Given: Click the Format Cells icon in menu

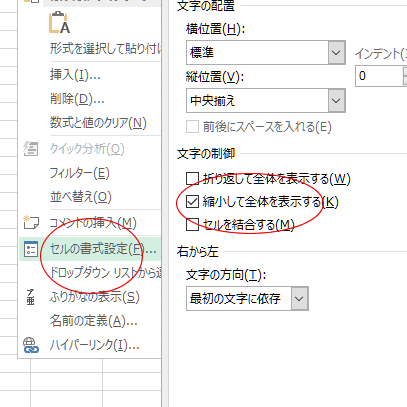Looking at the screenshot, I should [31, 248].
